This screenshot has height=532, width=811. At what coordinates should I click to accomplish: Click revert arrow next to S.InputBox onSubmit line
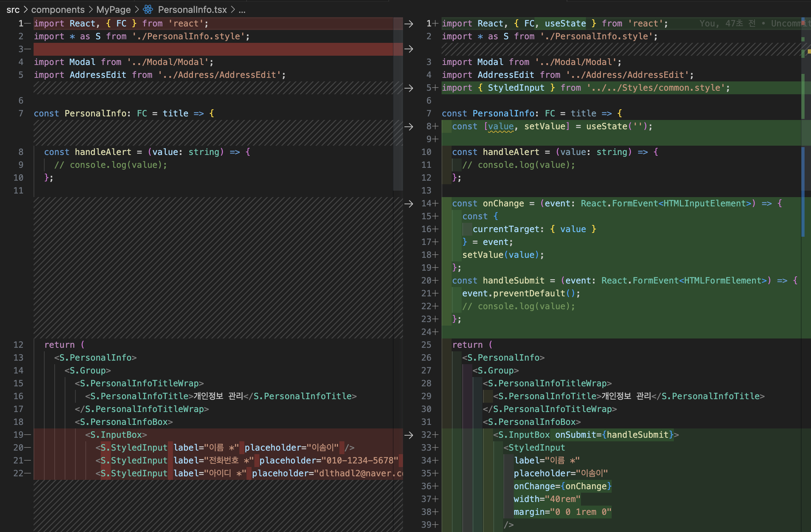409,435
